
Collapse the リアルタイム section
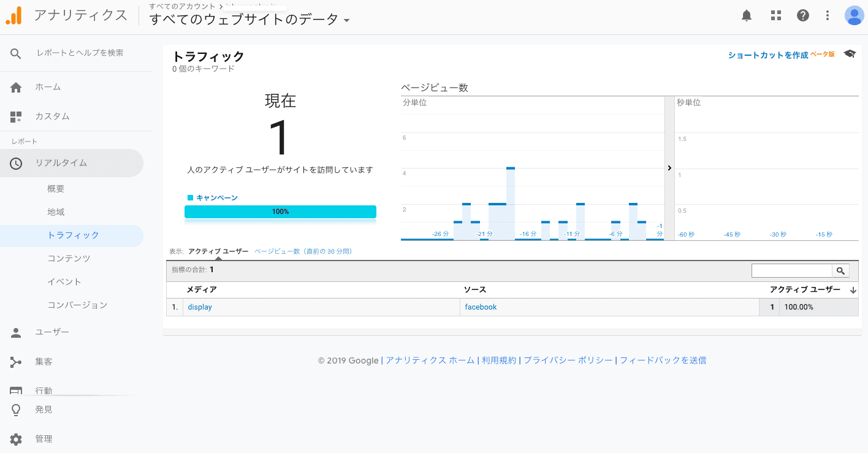(x=61, y=163)
